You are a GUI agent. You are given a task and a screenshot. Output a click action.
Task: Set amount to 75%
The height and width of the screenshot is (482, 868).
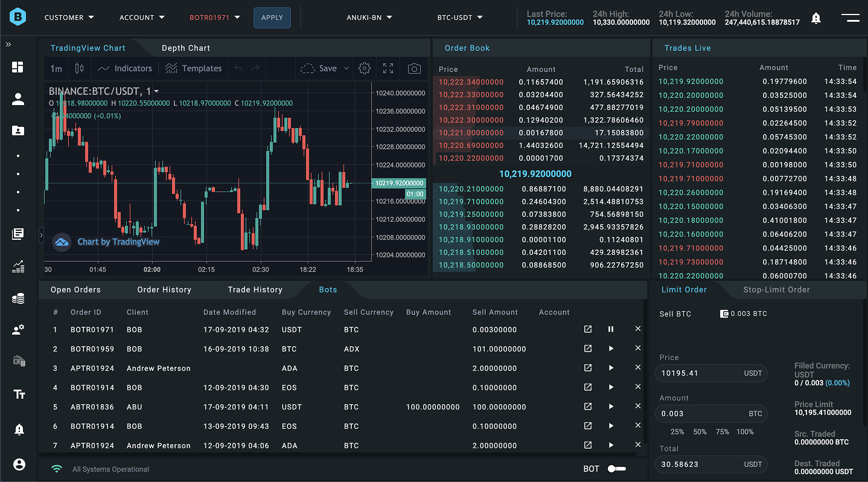tap(723, 432)
